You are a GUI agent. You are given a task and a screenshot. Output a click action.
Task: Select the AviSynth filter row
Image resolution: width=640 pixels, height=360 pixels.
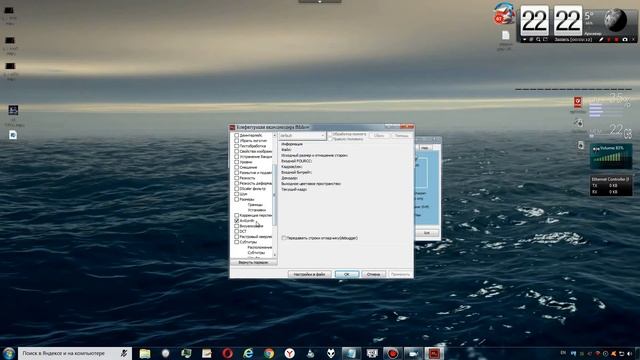[x=247, y=221]
